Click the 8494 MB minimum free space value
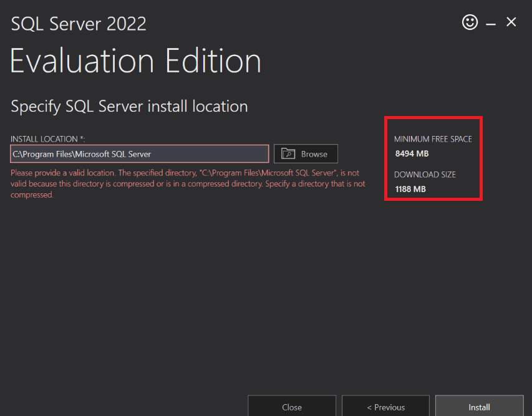The width and height of the screenshot is (532, 416). point(412,153)
